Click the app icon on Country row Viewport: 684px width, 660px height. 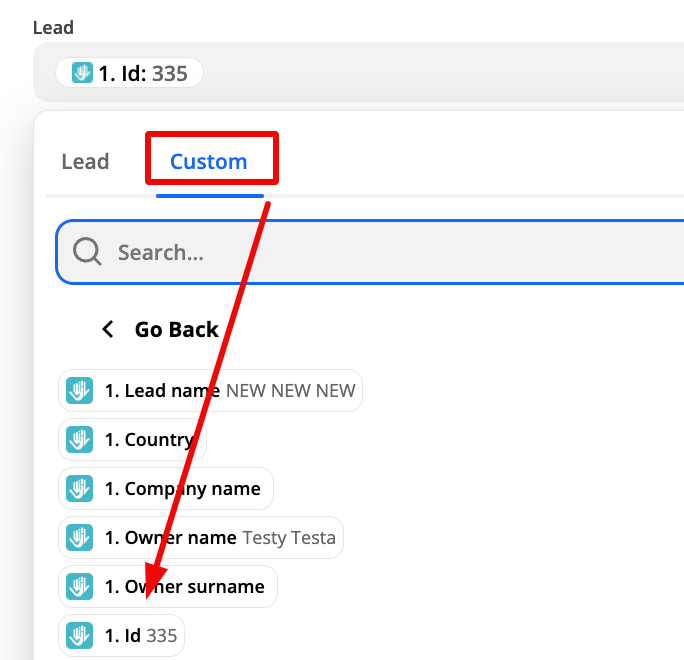pos(79,439)
